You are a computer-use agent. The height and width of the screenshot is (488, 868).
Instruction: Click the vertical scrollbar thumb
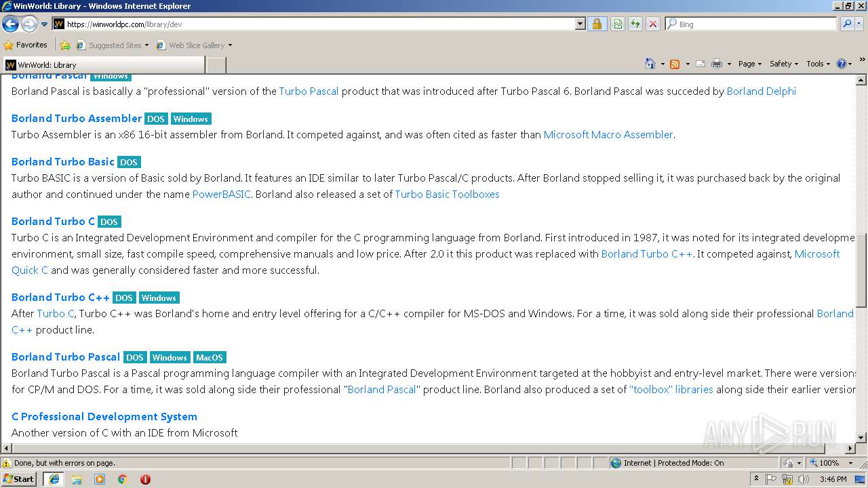click(x=861, y=270)
